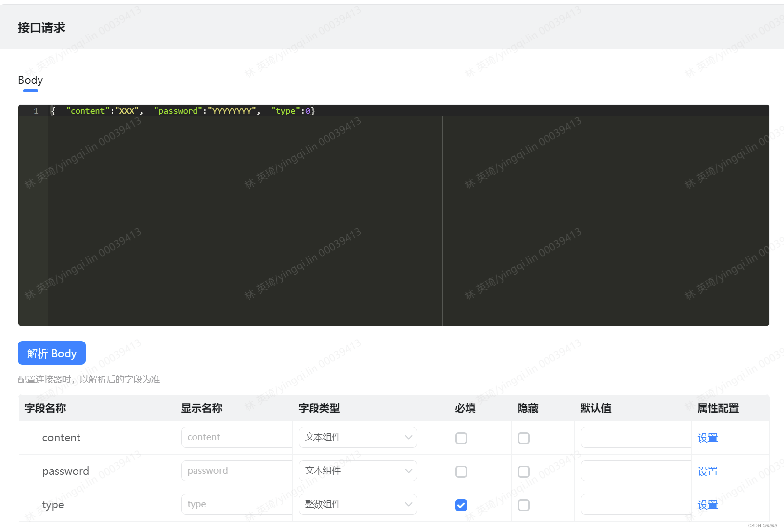Open 设置 link for password row
The width and height of the screenshot is (784, 532).
pyautogui.click(x=707, y=471)
